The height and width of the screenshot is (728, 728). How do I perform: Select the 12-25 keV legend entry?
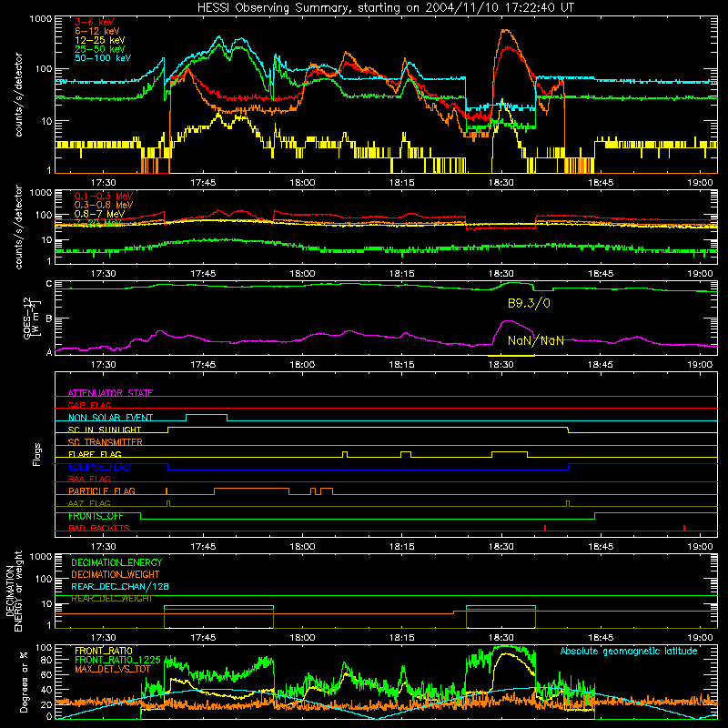coord(100,40)
